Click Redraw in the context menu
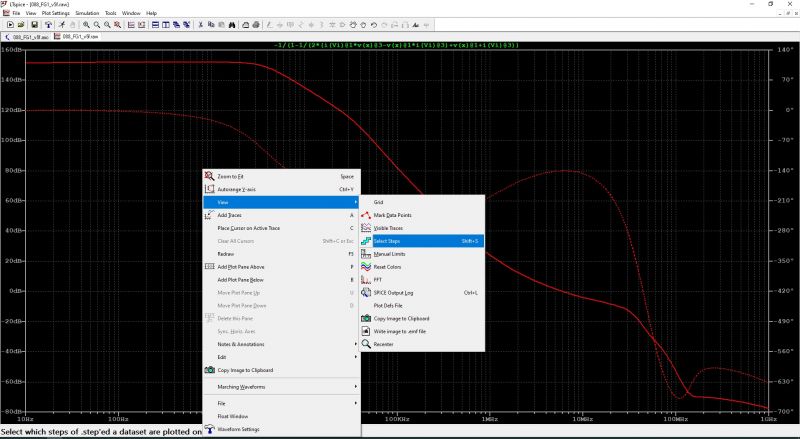This screenshot has width=800, height=439. (226, 254)
